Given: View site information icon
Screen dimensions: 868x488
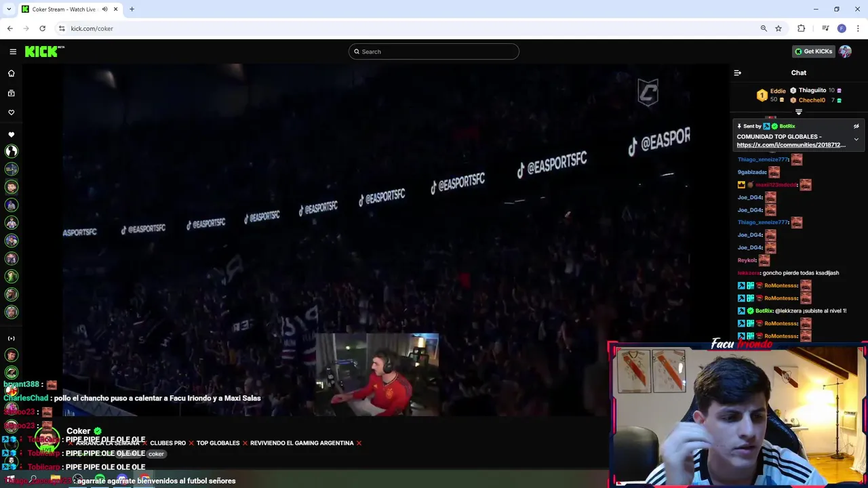Looking at the screenshot, I should 62,28.
